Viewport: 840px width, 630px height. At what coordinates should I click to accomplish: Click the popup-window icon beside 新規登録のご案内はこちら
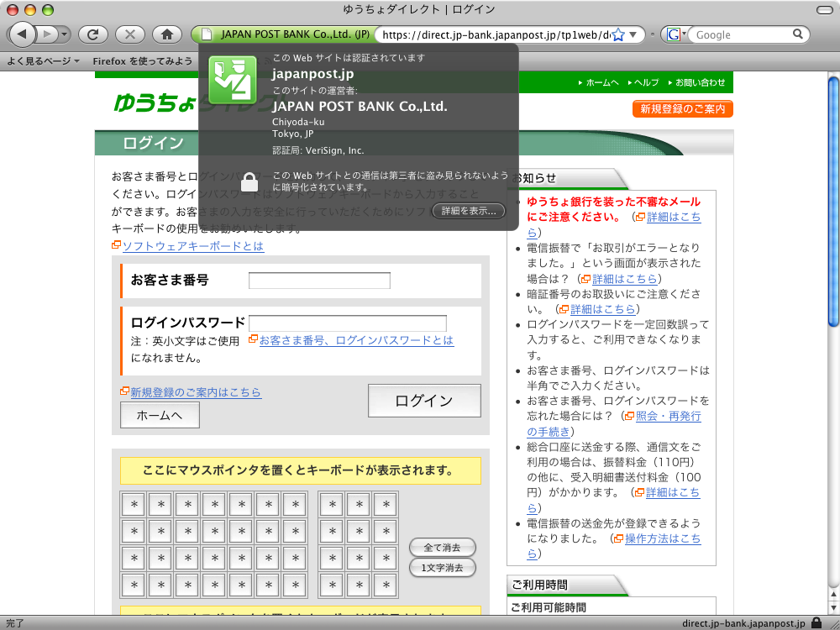(124, 391)
